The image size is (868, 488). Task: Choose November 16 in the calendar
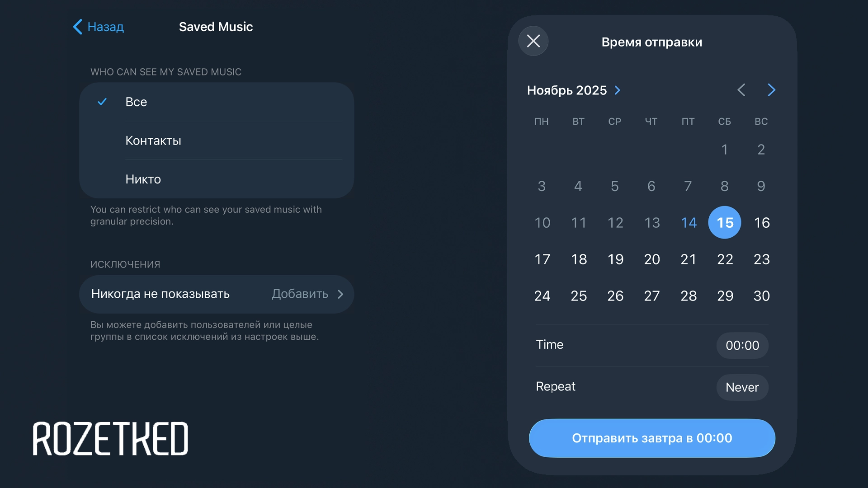762,222
